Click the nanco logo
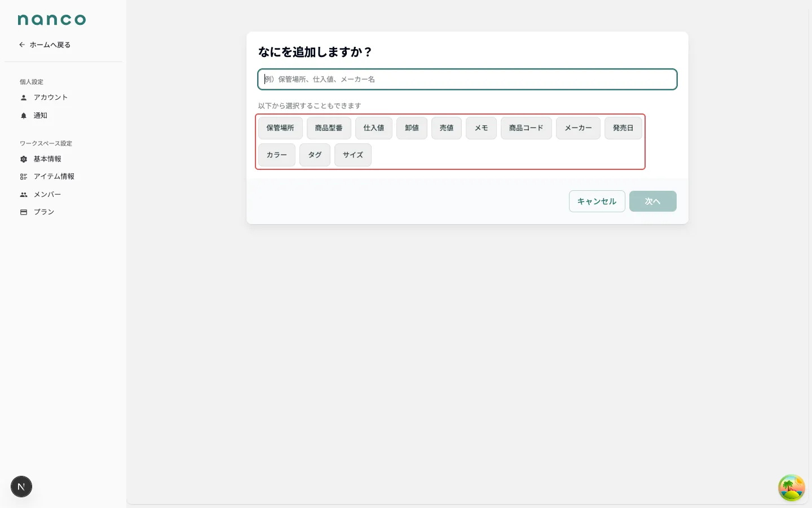Image resolution: width=812 pixels, height=508 pixels. pyautogui.click(x=52, y=20)
